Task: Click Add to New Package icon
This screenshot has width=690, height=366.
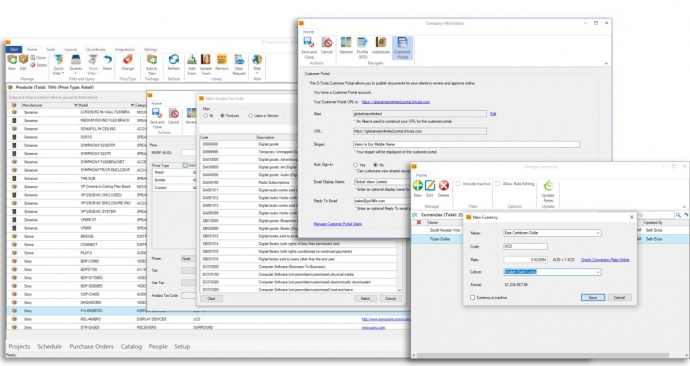Action: (x=151, y=60)
